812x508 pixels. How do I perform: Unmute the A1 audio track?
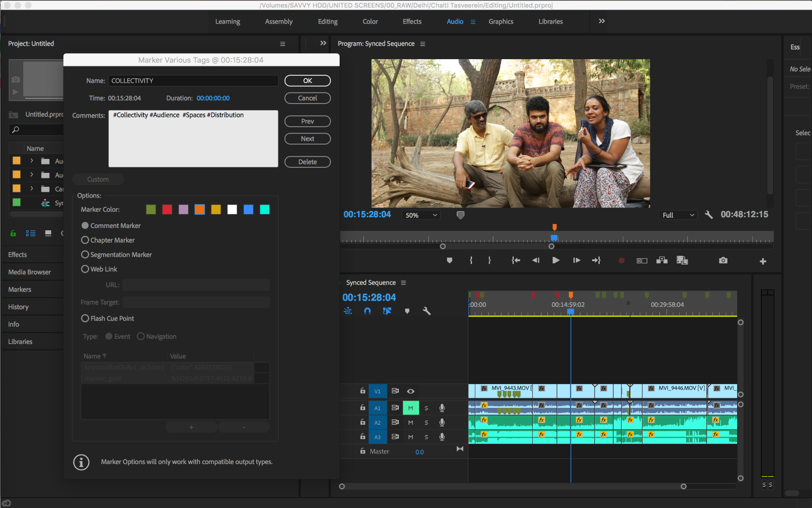pyautogui.click(x=410, y=408)
